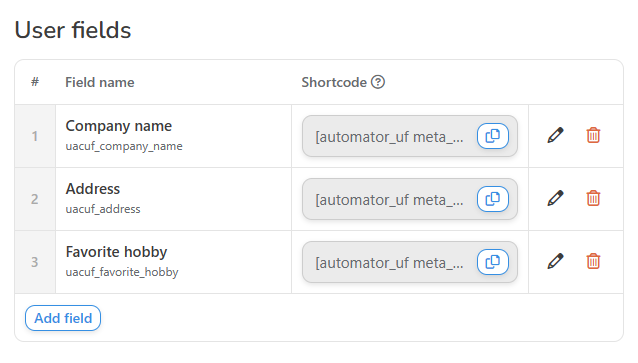This screenshot has height=363, width=638.
Task: Edit the Address field
Action: click(x=555, y=198)
